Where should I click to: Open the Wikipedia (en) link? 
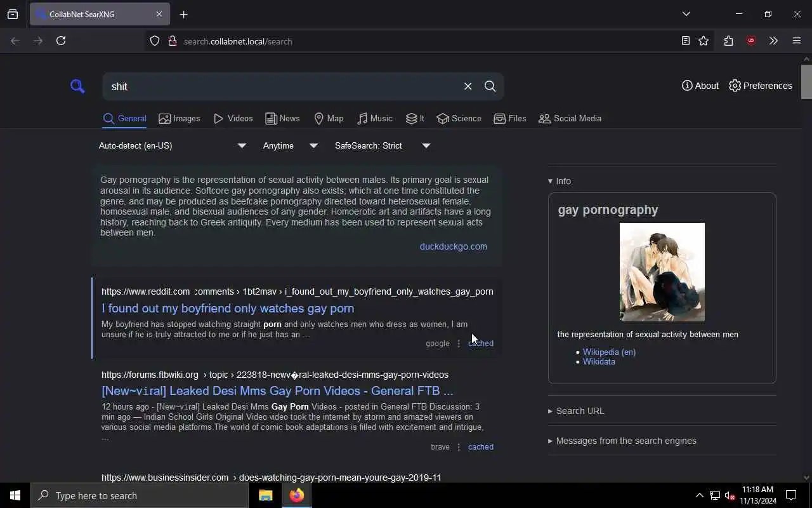[x=609, y=352]
